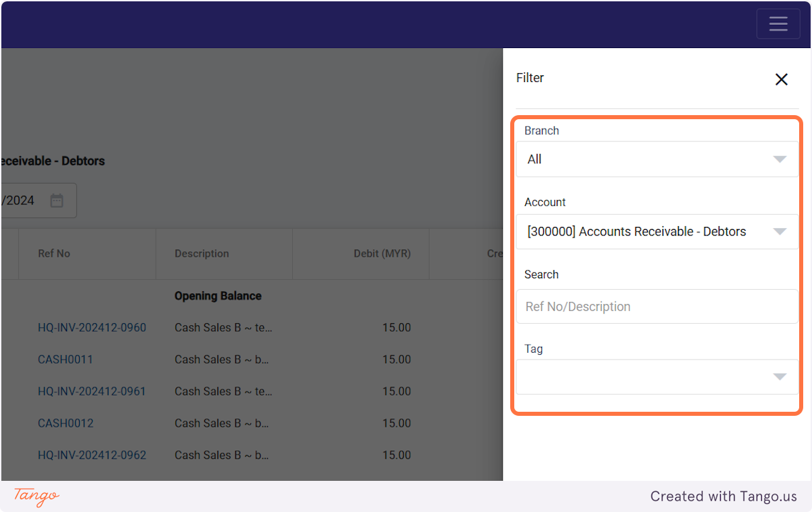Click the Branch field label

(x=542, y=131)
